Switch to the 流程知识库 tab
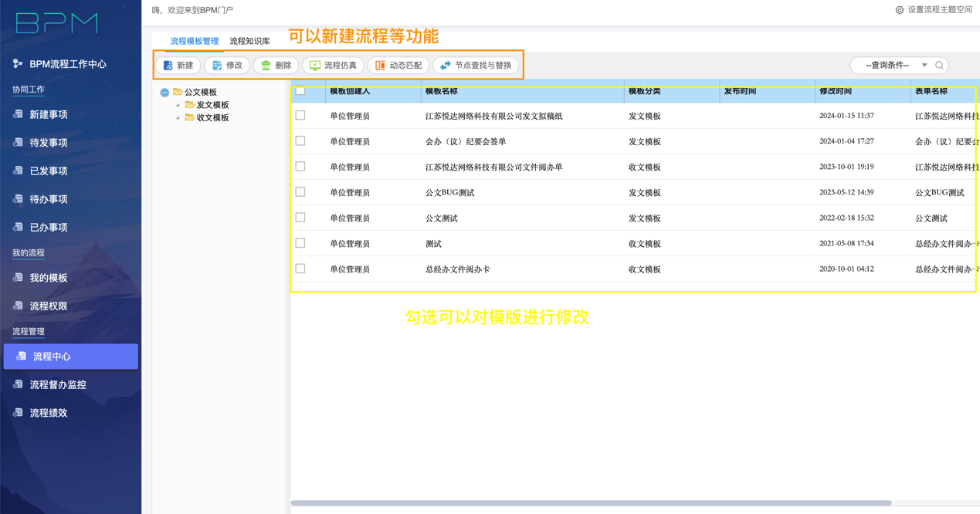This screenshot has width=980, height=514. 249,41
